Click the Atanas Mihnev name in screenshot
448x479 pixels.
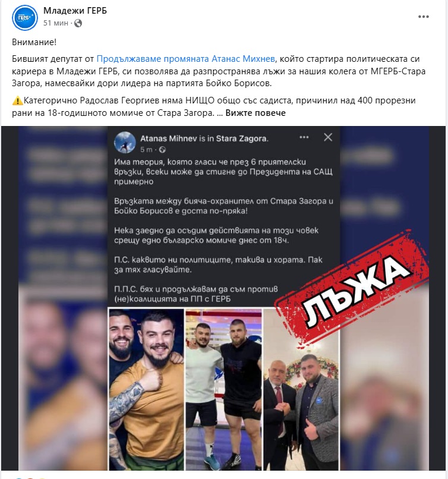(x=169, y=138)
